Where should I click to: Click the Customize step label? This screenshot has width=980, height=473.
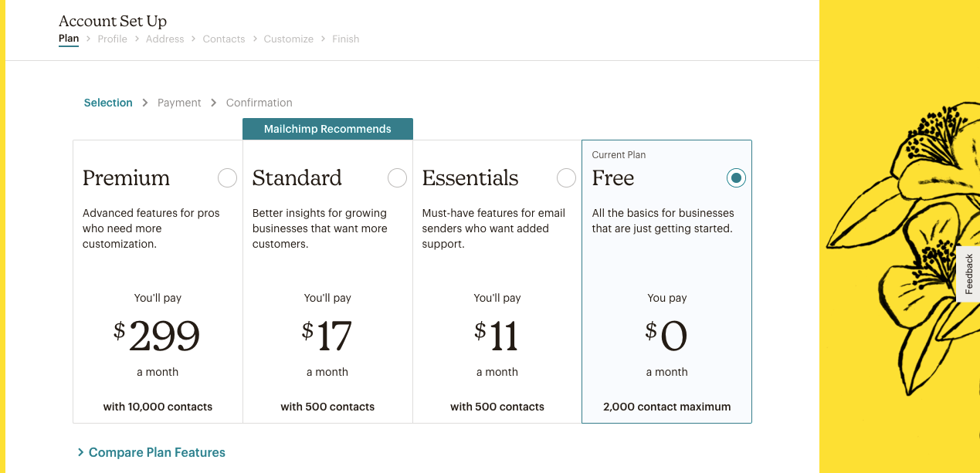pos(288,39)
